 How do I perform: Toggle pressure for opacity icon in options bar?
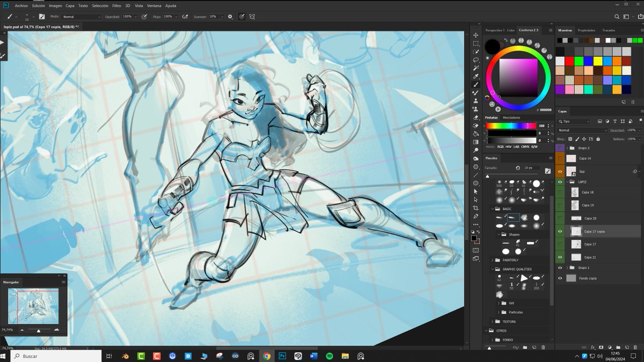144,17
